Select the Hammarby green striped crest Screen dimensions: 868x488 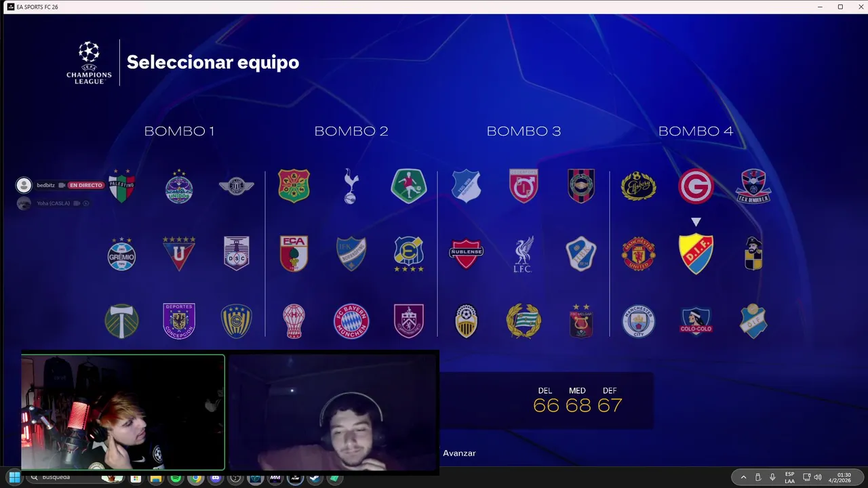click(x=524, y=321)
